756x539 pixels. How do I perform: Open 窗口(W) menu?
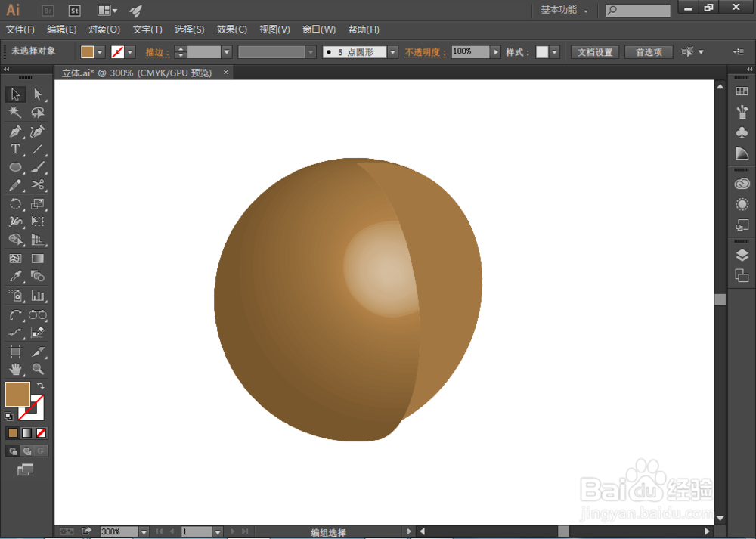[319, 29]
